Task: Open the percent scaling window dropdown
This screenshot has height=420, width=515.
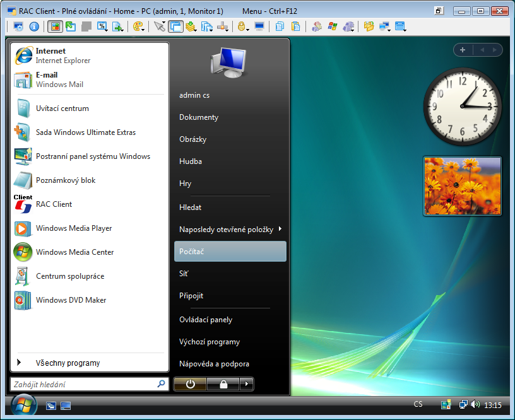Action: (x=102, y=26)
